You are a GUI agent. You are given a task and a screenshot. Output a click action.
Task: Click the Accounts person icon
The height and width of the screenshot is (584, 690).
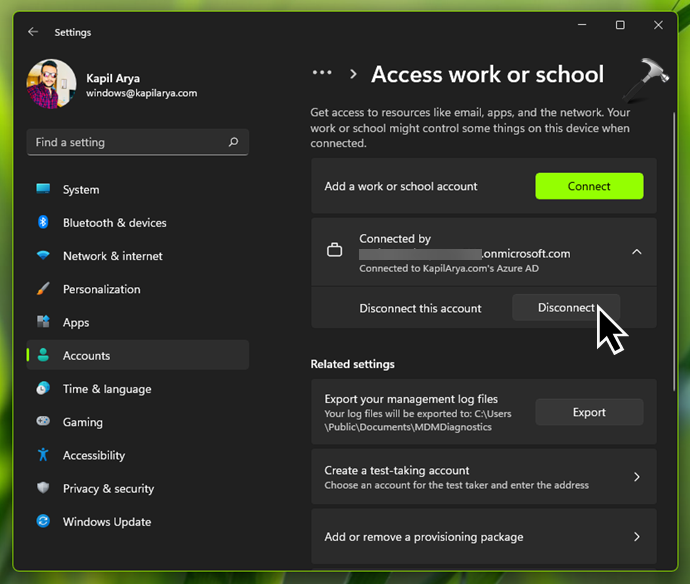(43, 355)
